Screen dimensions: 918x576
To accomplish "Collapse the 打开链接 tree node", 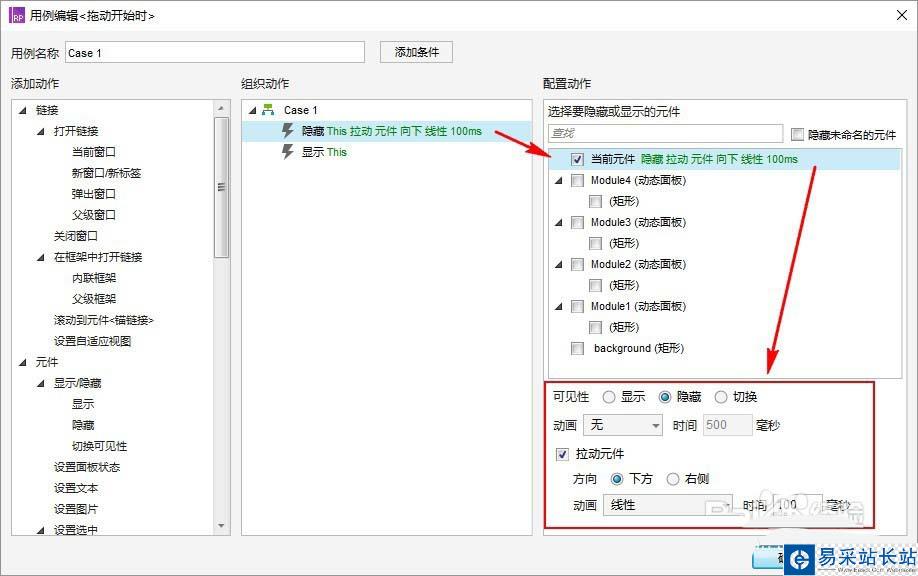I will [x=41, y=131].
